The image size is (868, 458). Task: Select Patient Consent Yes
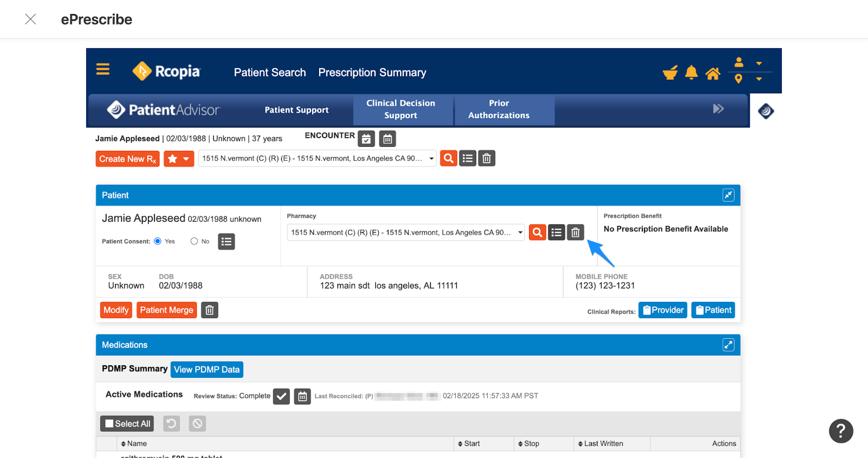(x=157, y=241)
